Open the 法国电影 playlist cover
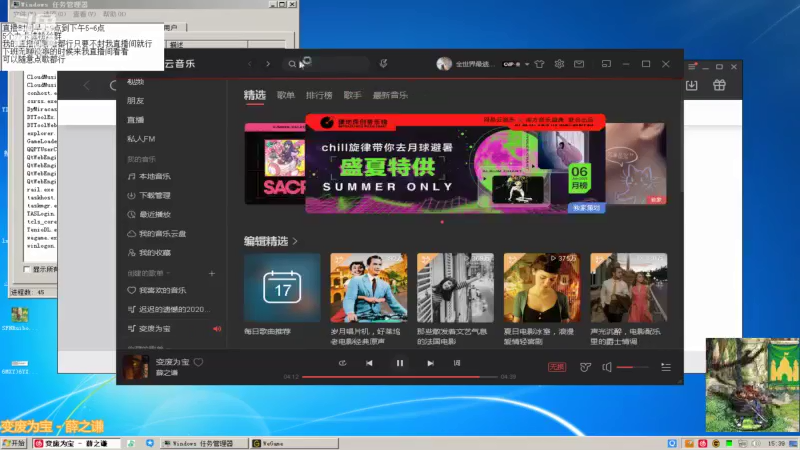 (455, 287)
